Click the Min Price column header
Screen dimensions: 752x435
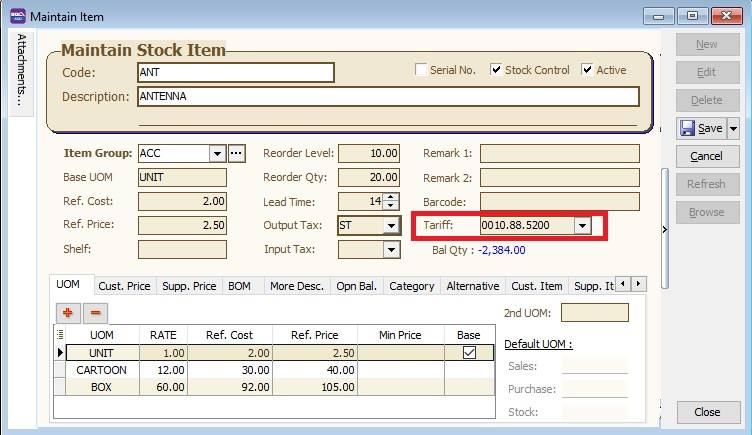(400, 335)
